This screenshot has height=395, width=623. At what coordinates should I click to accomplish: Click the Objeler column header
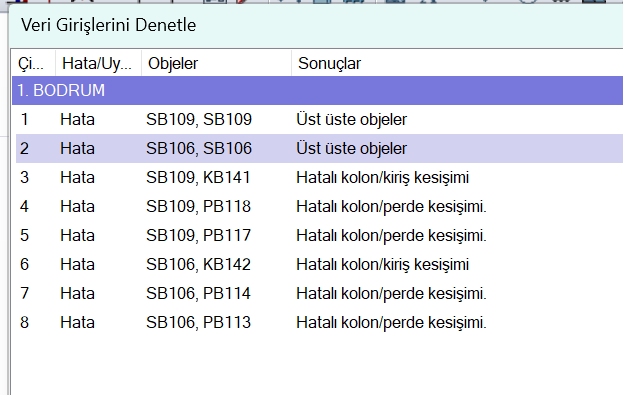click(x=216, y=64)
